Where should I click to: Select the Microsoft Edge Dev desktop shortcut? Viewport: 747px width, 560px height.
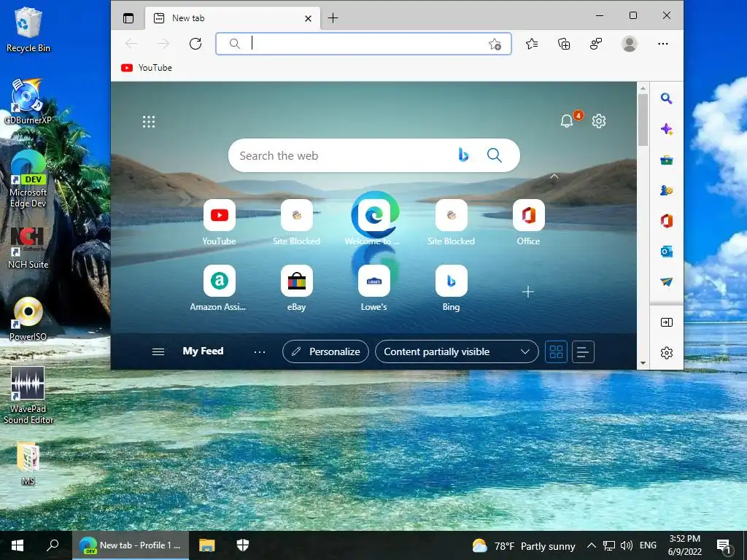(28, 179)
